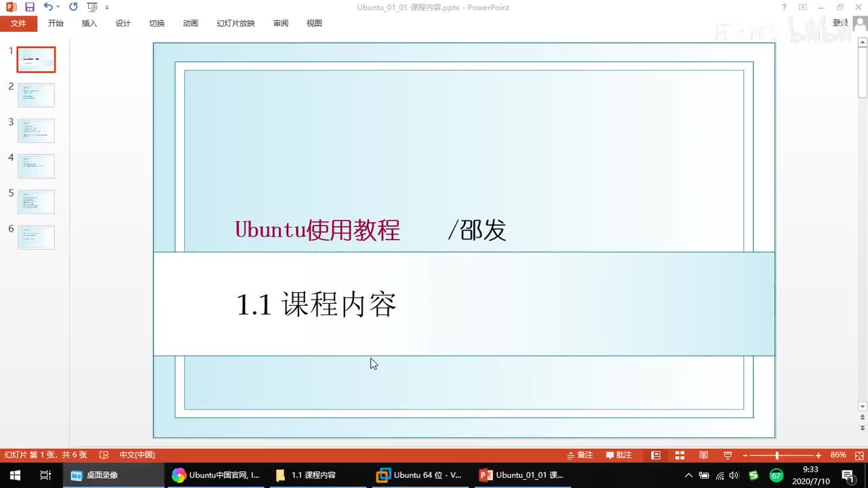Click the language indicator 中文(中国)
Screen dimensions: 868x488
coord(137,455)
